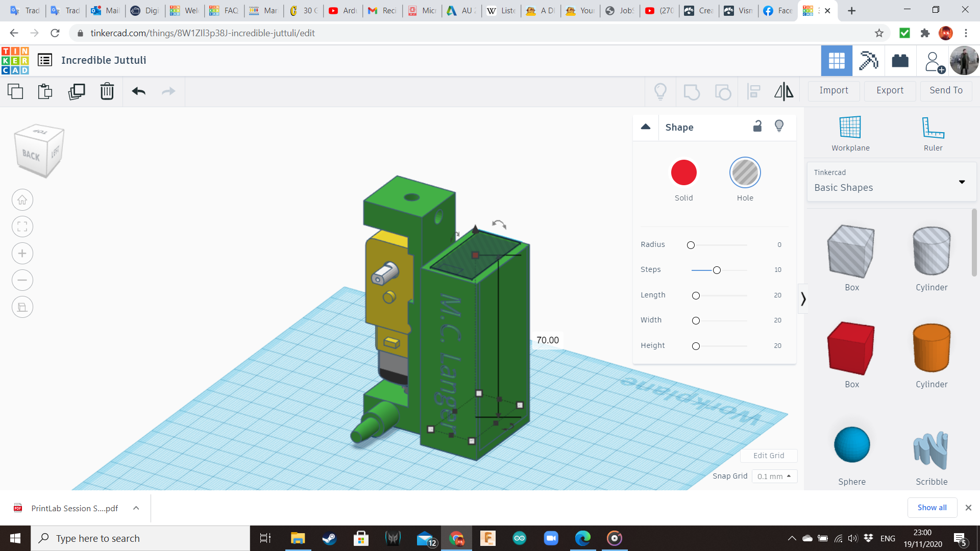Click the Undo arrow
980x551 pixels.
138,91
